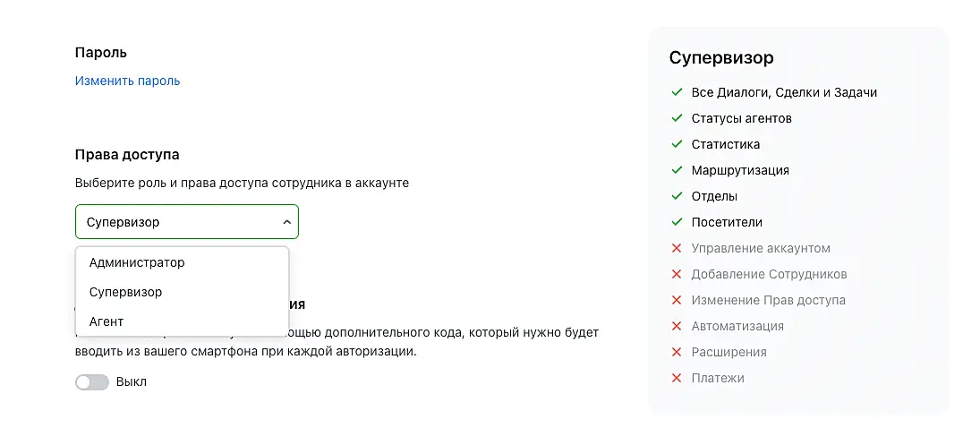Click the Все Диалоги, Сделки и Задачи permission

(784, 92)
